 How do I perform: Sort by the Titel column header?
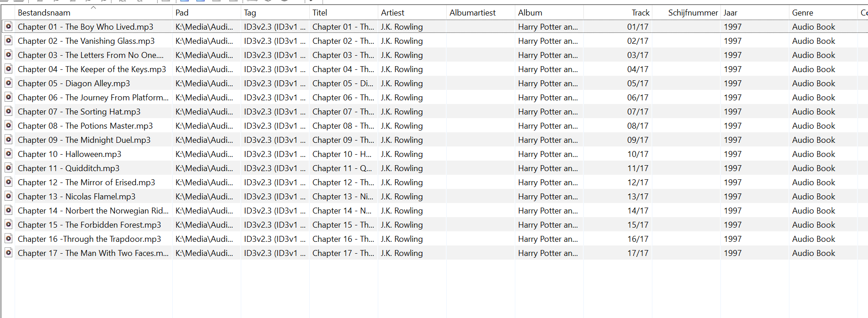320,13
